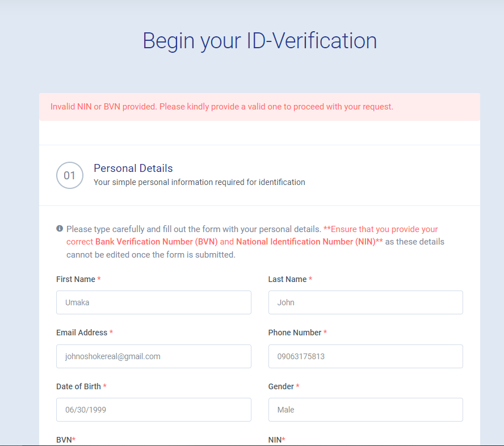Click the Last Name label
Screen dimensions: 504x446
coord(287,279)
